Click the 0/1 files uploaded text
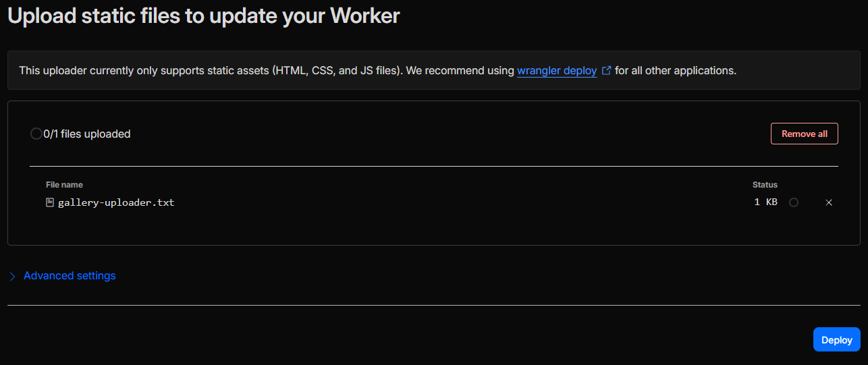Screen dimensions: 868x365 pyautogui.click(x=87, y=134)
